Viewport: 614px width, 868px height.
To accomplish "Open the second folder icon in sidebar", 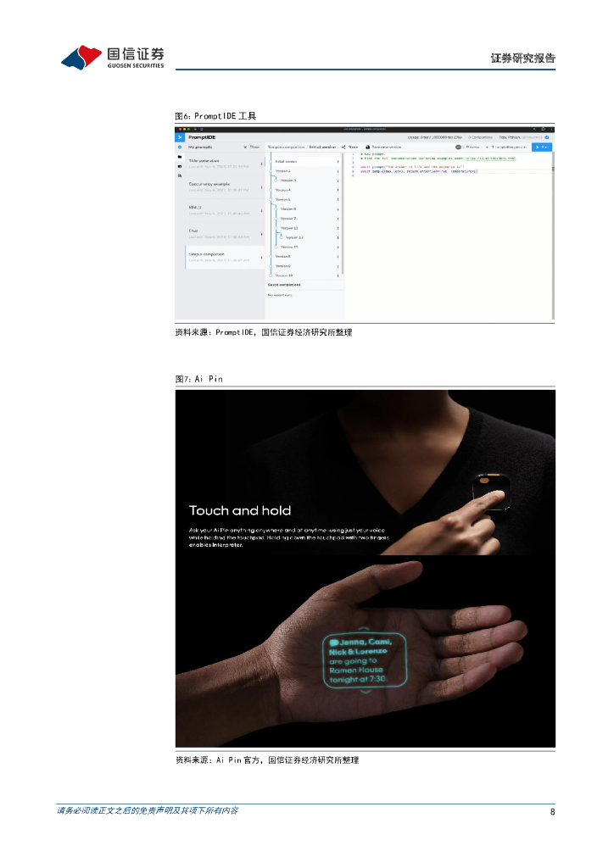I will [x=180, y=166].
